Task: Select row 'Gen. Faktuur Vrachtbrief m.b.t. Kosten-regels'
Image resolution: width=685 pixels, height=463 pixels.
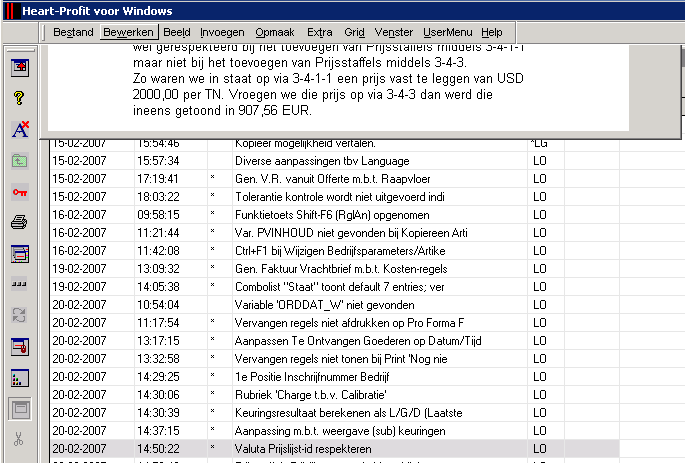Action: coord(334,269)
